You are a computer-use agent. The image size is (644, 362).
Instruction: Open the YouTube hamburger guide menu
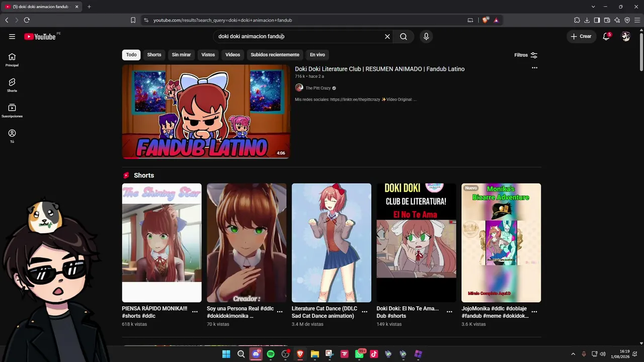[x=12, y=36]
